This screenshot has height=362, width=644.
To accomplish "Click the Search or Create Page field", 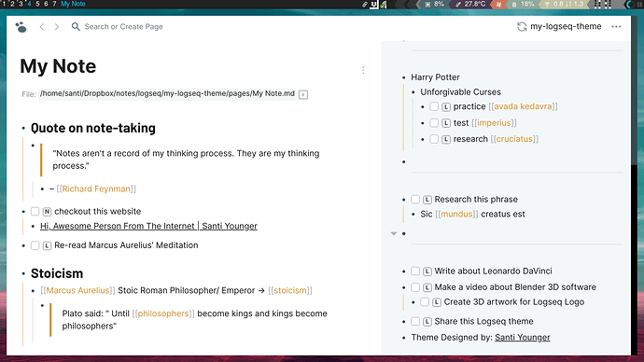I will pos(123,27).
